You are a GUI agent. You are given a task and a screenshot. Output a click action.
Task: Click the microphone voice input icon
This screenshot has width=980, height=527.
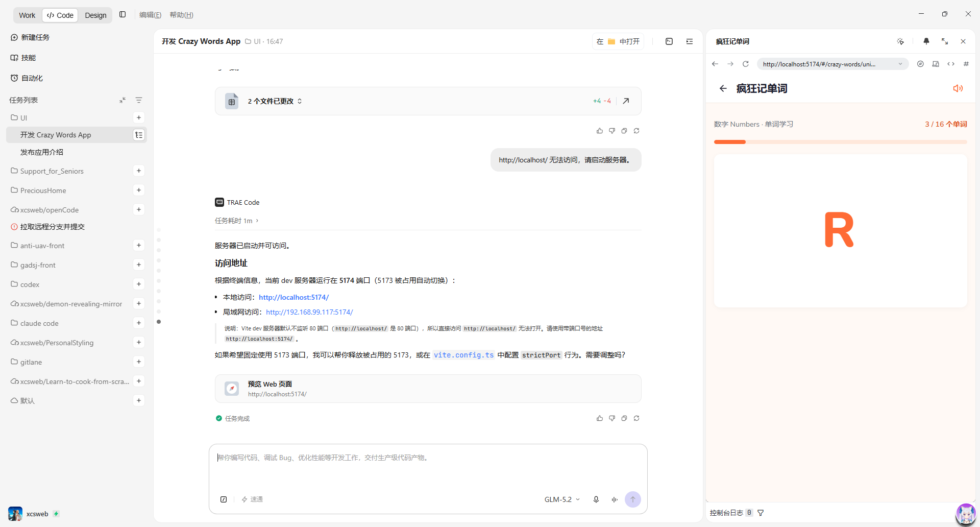pyautogui.click(x=596, y=499)
